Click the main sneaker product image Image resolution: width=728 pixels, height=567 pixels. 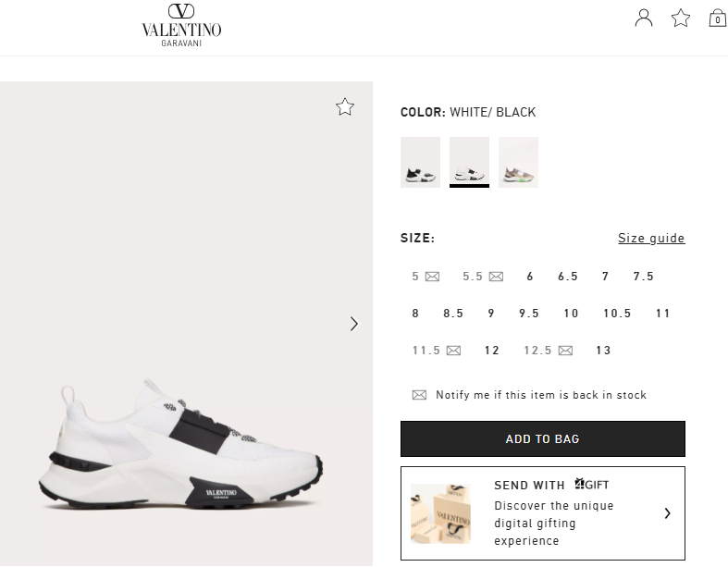pyautogui.click(x=181, y=442)
